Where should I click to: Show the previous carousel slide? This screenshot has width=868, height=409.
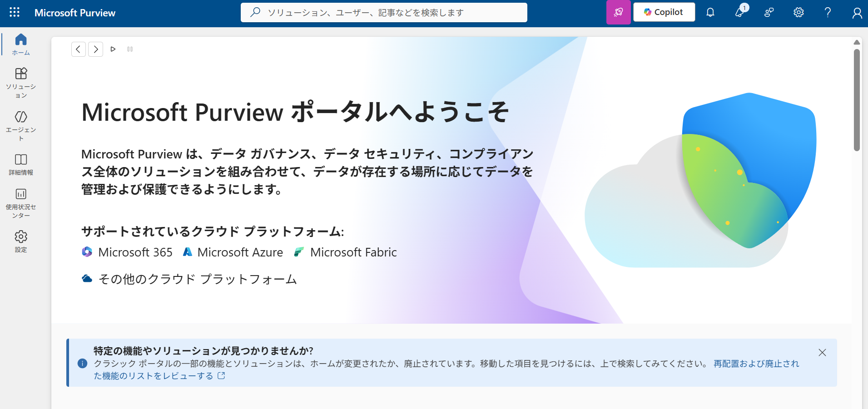click(79, 49)
